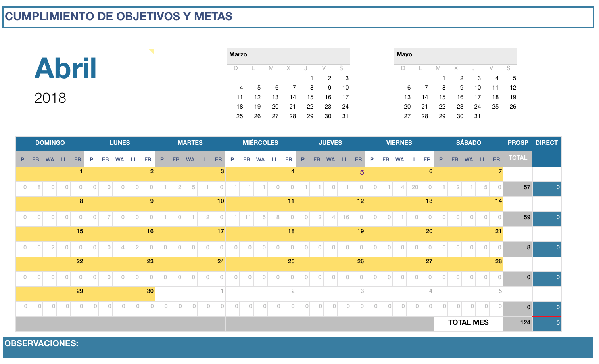Select the TOTAL MES label cell
This screenshot has width=599, height=364.
468,322
